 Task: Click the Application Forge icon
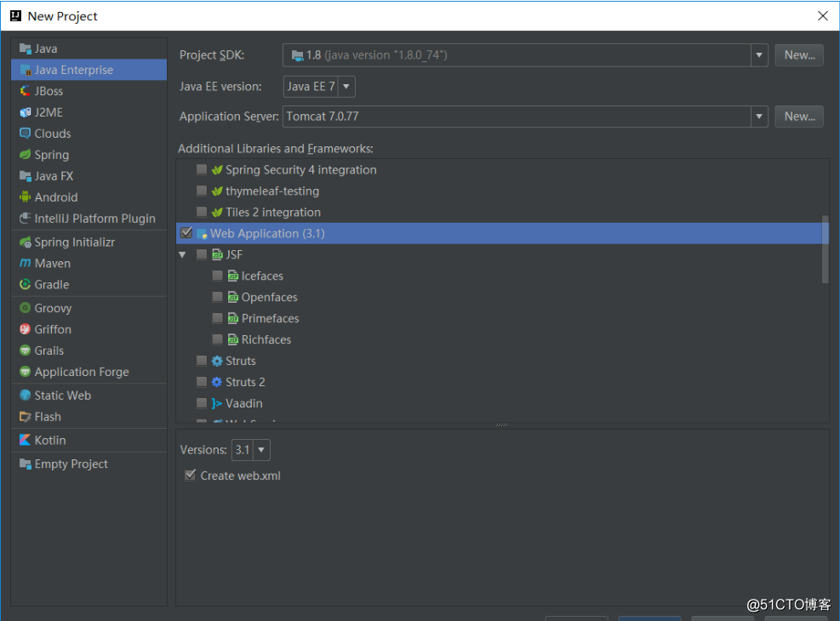pos(26,372)
